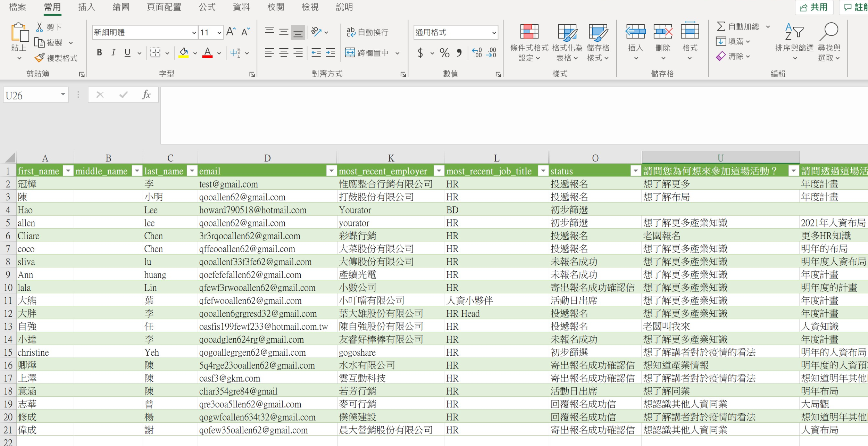Open Name Box dropdown arrow next to U26
This screenshot has width=868, height=446.
63,94
